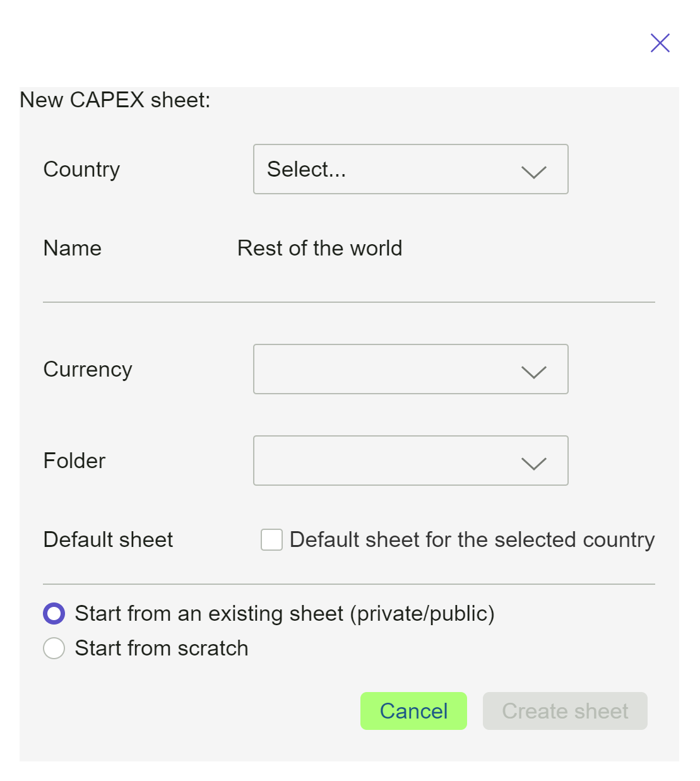Viewport: 700px width, 781px height.
Task: Click the Currency label text
Action: tap(87, 369)
